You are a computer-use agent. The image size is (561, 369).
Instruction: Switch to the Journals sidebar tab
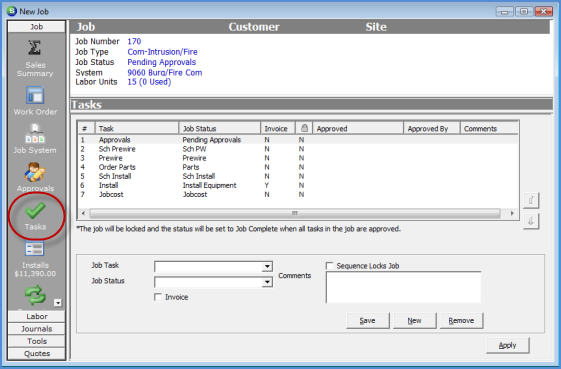tap(36, 329)
